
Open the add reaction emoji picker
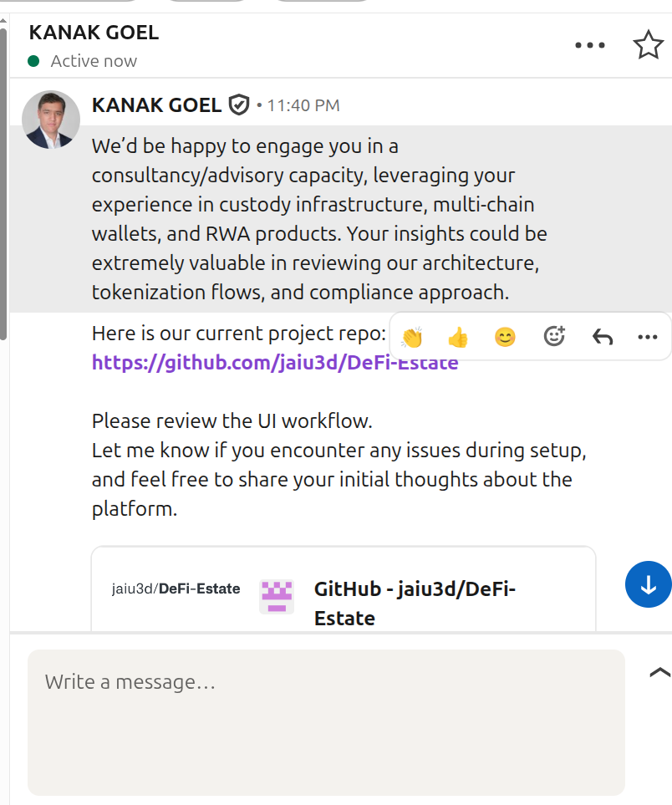pyautogui.click(x=554, y=336)
